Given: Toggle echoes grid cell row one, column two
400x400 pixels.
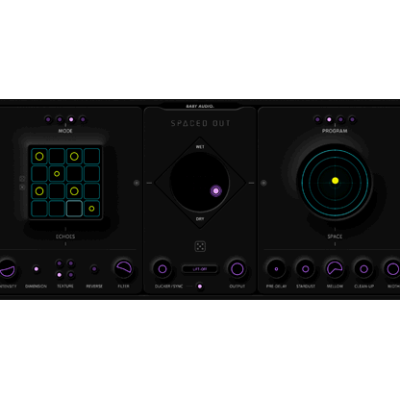Looking at the screenshot, I should [x=57, y=156].
